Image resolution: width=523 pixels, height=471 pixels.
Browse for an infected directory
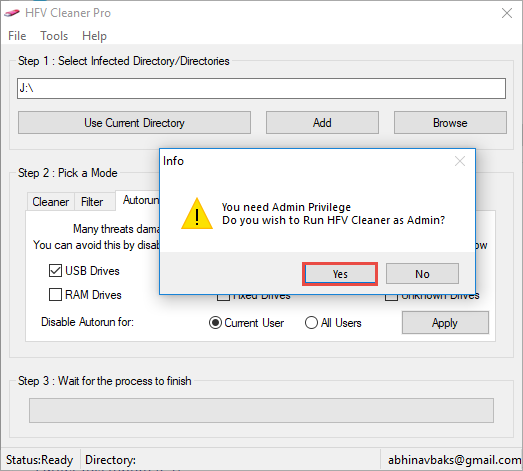point(450,123)
